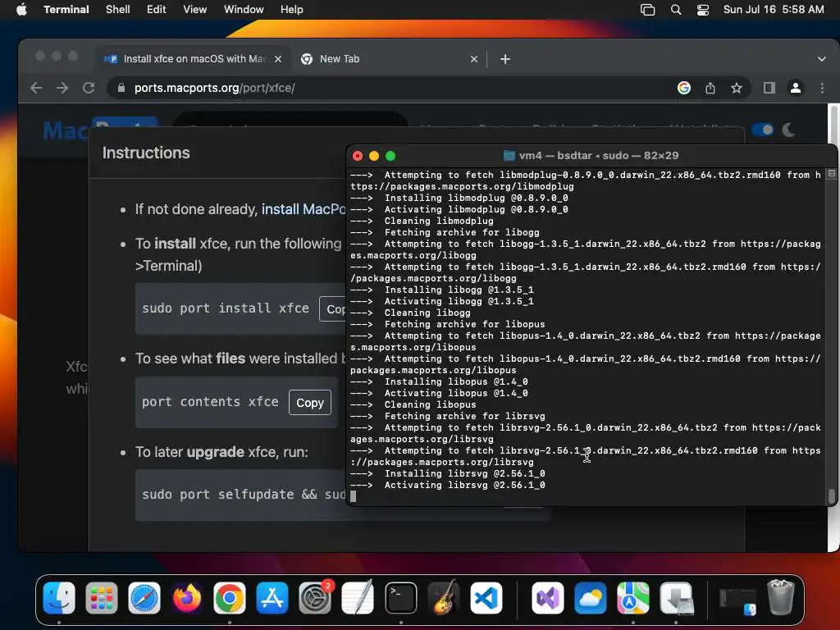Open Firefox from the Dock

(186, 598)
